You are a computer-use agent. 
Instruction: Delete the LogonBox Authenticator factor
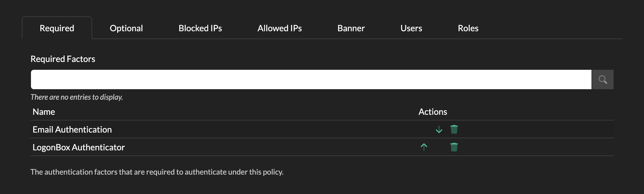pos(454,147)
